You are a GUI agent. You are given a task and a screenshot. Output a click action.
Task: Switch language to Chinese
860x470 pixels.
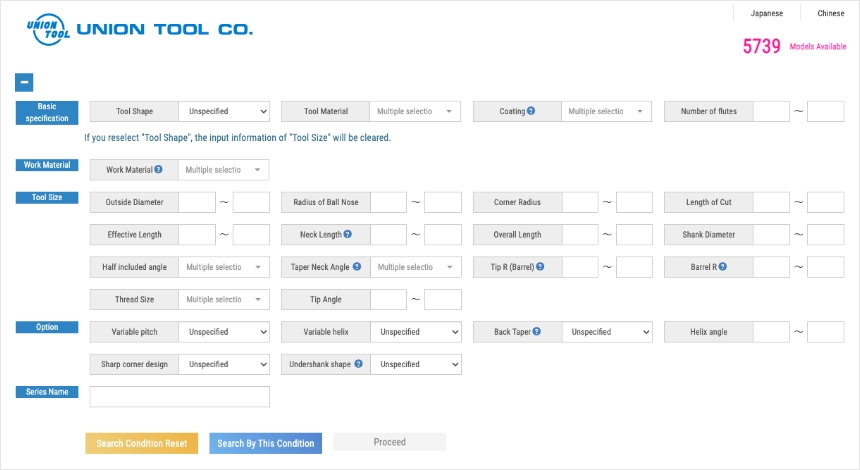(830, 14)
